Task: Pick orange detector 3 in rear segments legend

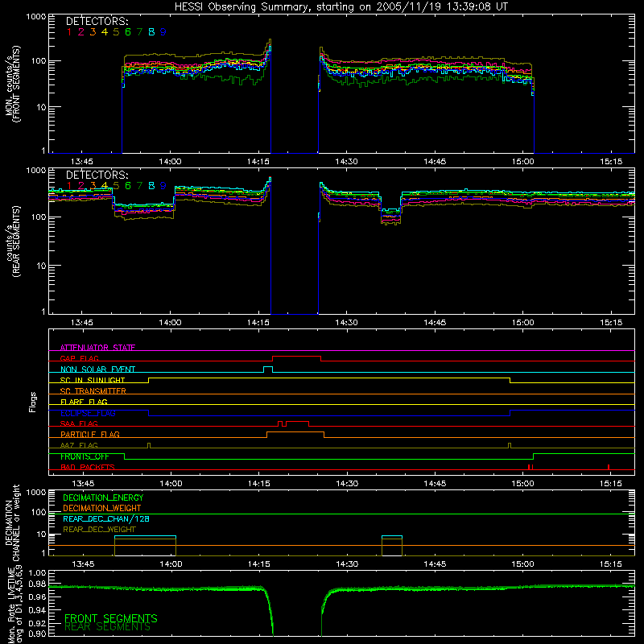Action: (93, 186)
